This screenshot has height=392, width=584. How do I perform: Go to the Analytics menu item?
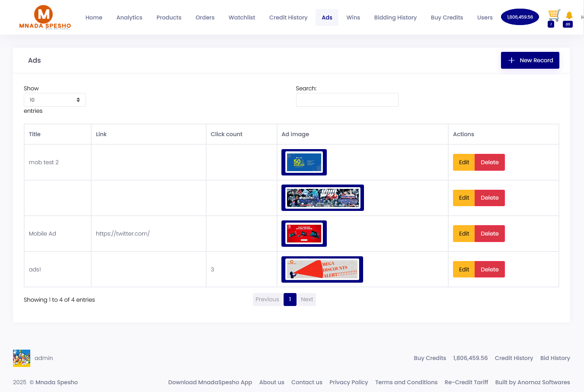tap(129, 18)
